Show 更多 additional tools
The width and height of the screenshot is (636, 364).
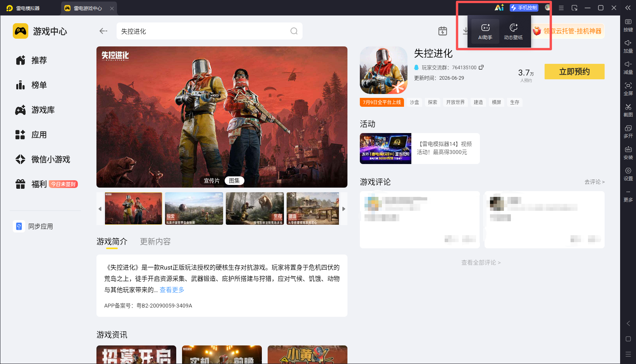tap(628, 196)
